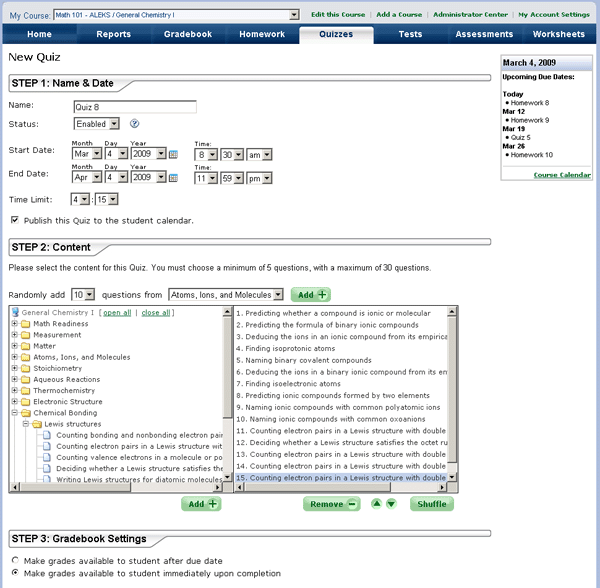The image size is (600, 588).
Task: Select grades available immediately upon completion
Action: click(x=14, y=574)
